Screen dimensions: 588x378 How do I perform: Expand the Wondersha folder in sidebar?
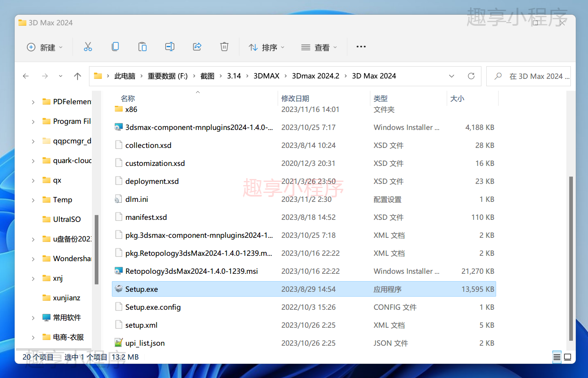(x=33, y=259)
